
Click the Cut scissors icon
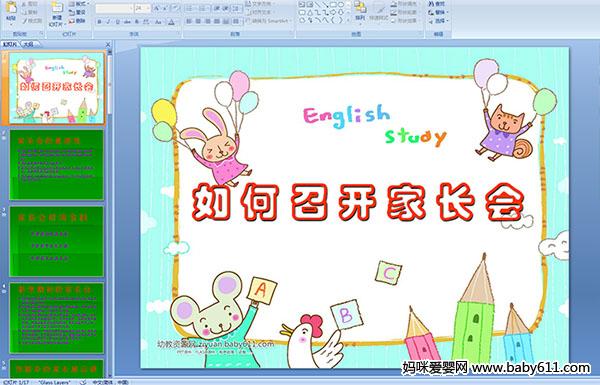(x=24, y=4)
